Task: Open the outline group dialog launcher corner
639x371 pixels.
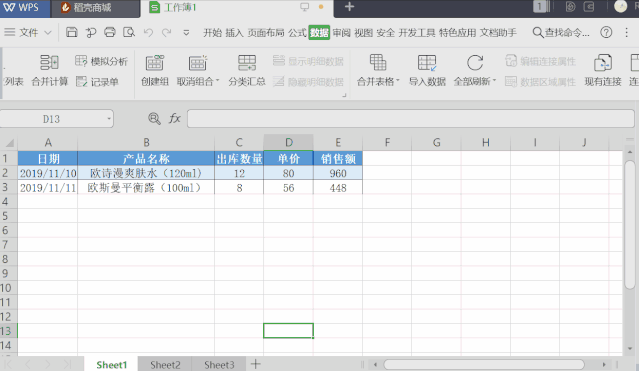Action: pyautogui.click(x=344, y=95)
